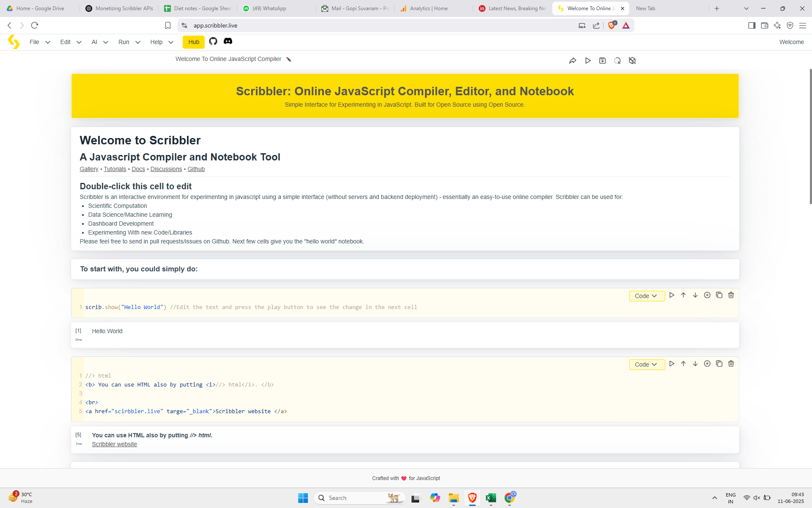Screen dimensions: 812x508
Task: Run all cells using the play icon
Action: click(x=588, y=61)
